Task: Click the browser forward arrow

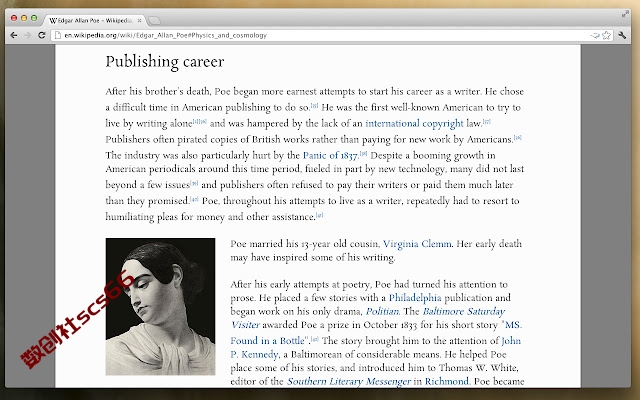Action: click(x=28, y=35)
